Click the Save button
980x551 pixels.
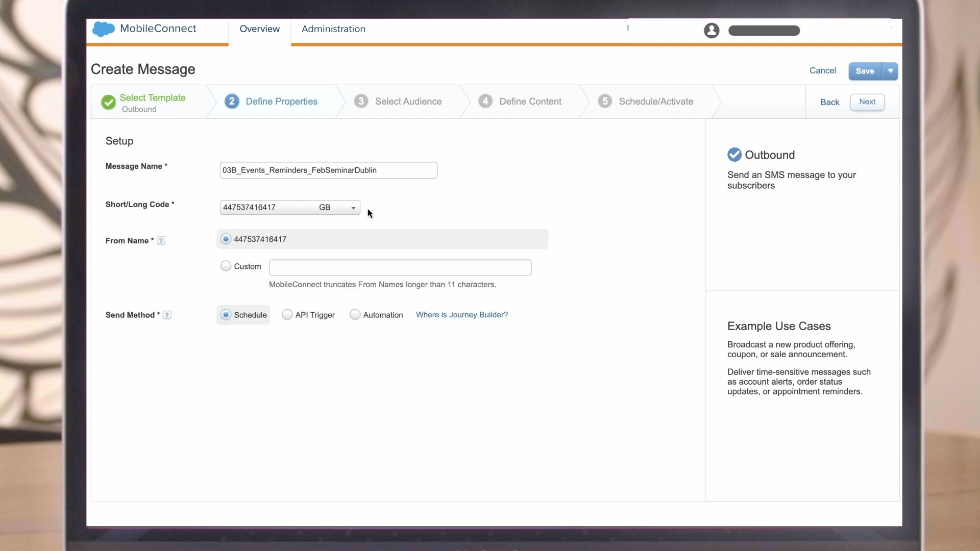pos(865,71)
